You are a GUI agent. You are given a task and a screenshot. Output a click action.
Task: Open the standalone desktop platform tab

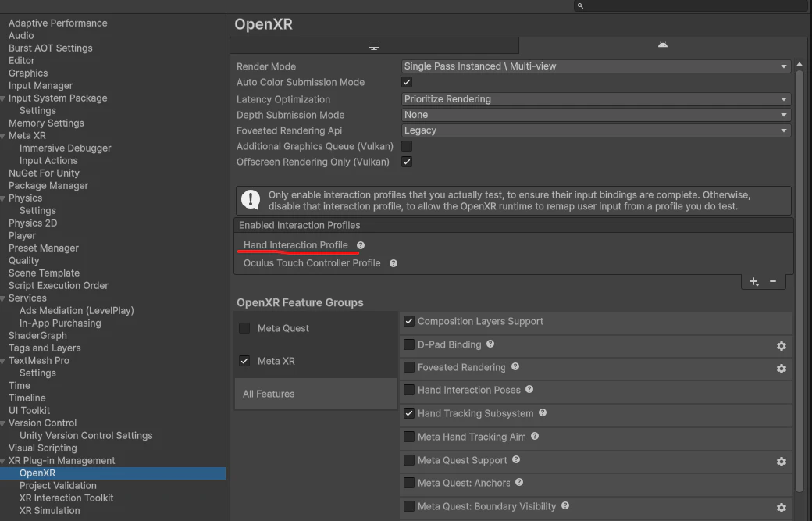coord(374,45)
